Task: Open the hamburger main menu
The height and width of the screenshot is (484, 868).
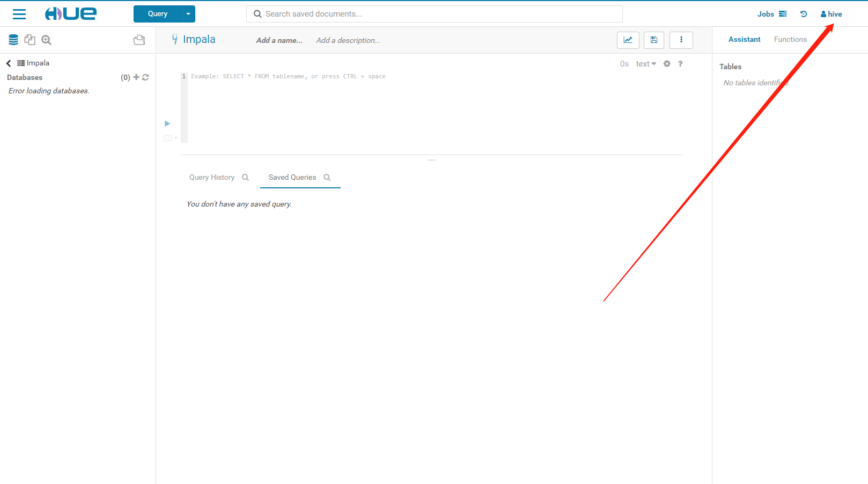Action: pos(19,14)
